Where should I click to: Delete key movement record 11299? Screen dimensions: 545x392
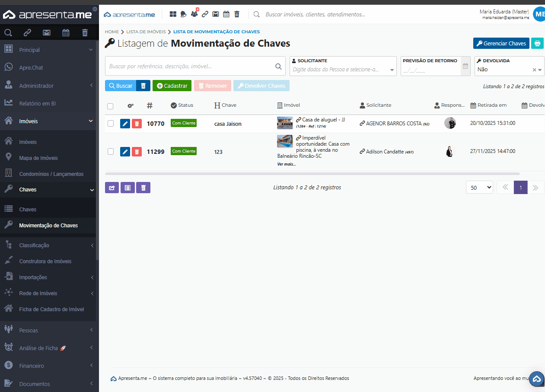coord(137,152)
